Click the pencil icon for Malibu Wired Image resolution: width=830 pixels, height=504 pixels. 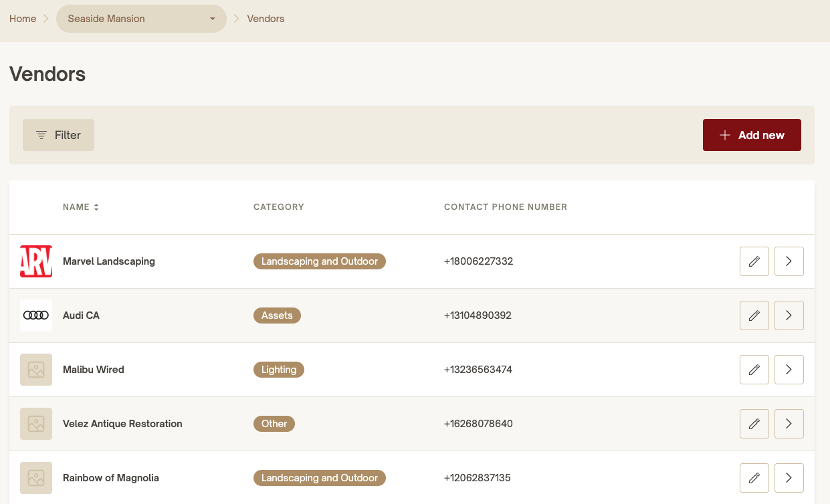tap(754, 370)
